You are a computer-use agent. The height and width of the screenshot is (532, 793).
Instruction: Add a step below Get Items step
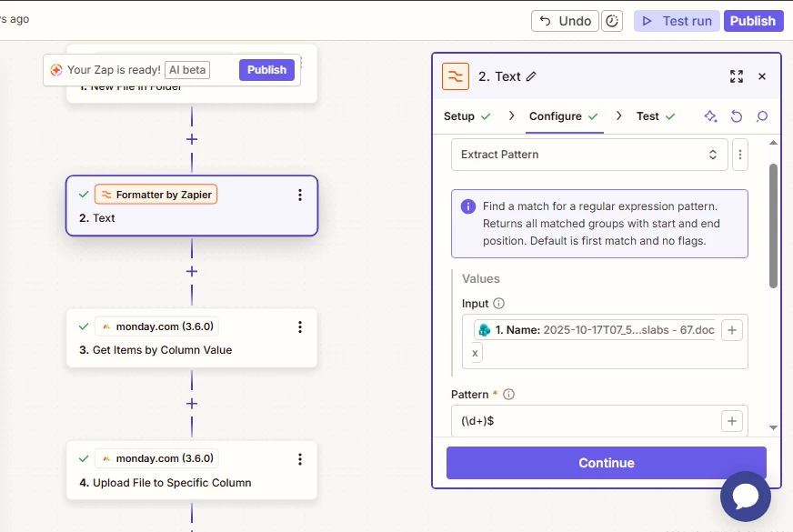coord(192,404)
